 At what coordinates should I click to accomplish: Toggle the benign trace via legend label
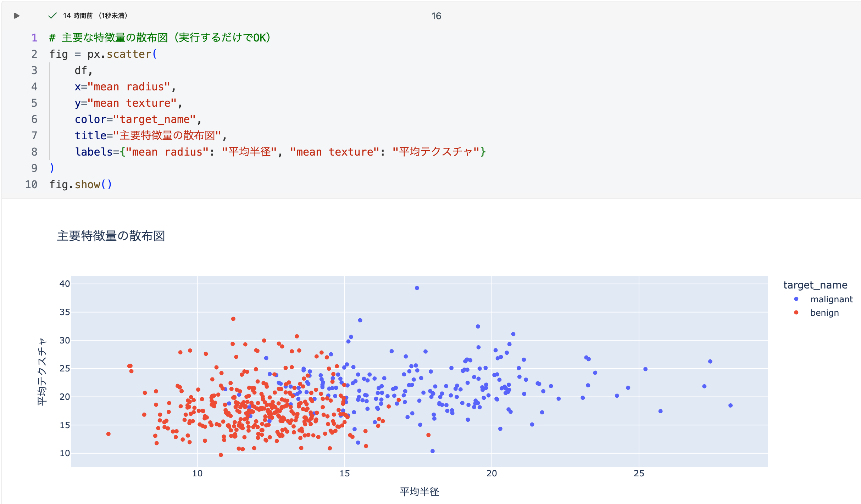tap(824, 313)
